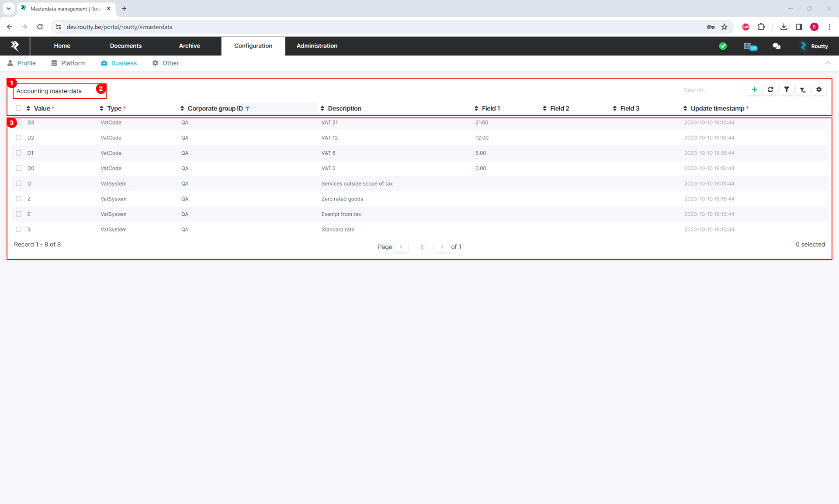Click the green status indicator icon

pos(724,47)
